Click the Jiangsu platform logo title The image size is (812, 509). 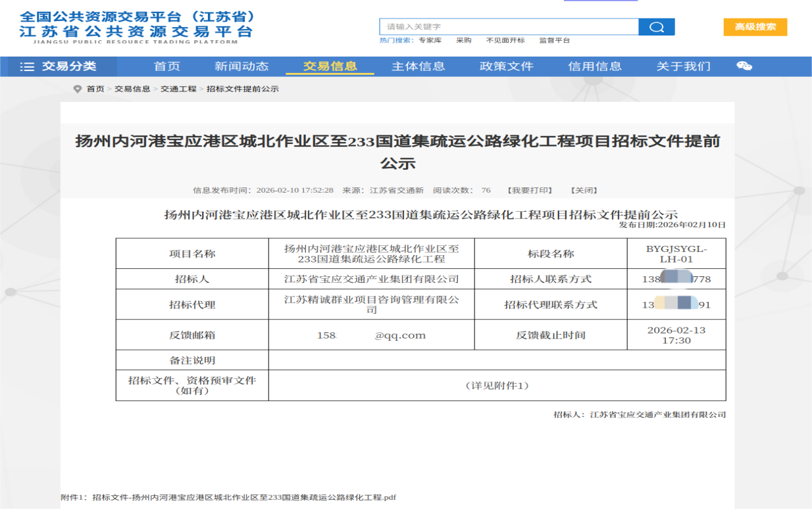click(x=136, y=26)
